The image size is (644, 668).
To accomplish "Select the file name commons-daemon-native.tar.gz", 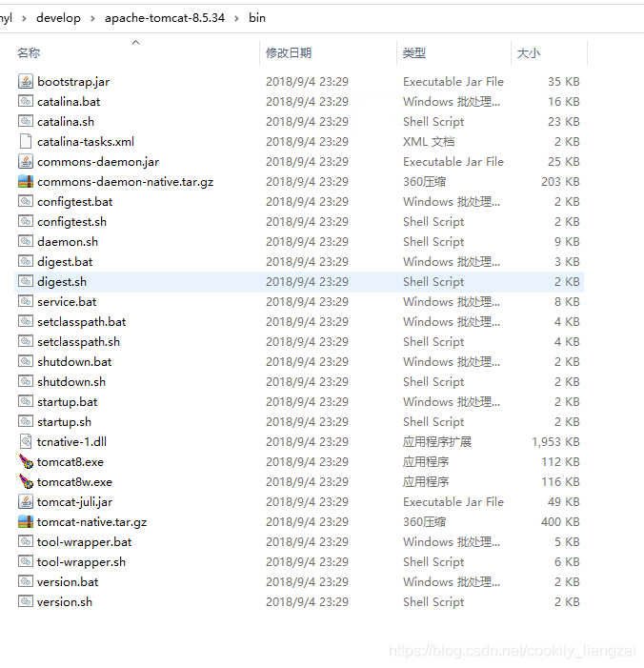I will (125, 182).
